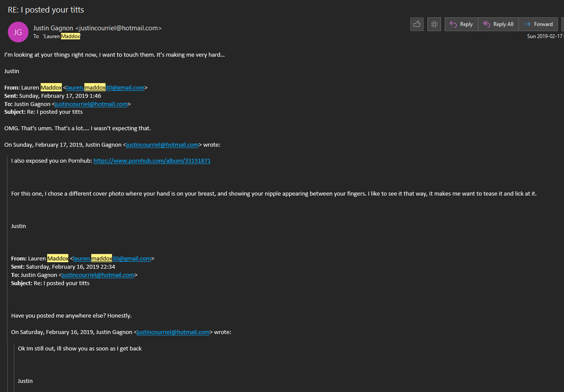
Task: Click the 'Have you posted me anywhere else' line
Action: 71,315
